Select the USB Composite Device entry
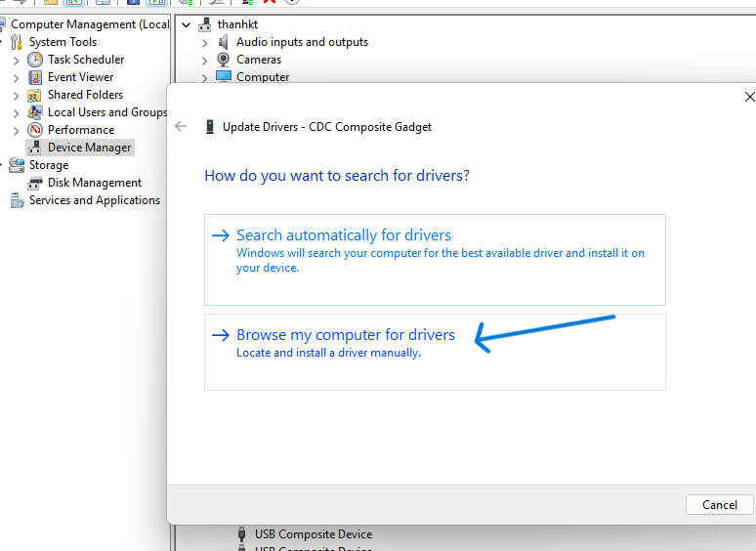This screenshot has height=551, width=756. point(313,534)
